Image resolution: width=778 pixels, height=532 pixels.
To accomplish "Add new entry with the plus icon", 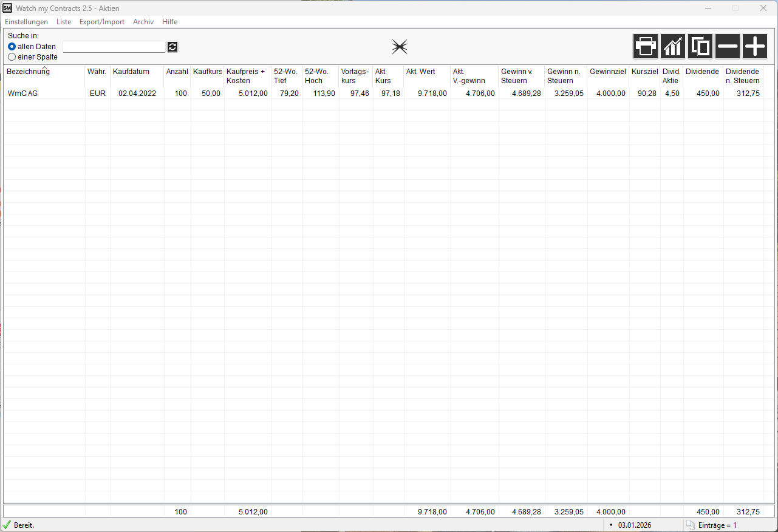I will (755, 46).
